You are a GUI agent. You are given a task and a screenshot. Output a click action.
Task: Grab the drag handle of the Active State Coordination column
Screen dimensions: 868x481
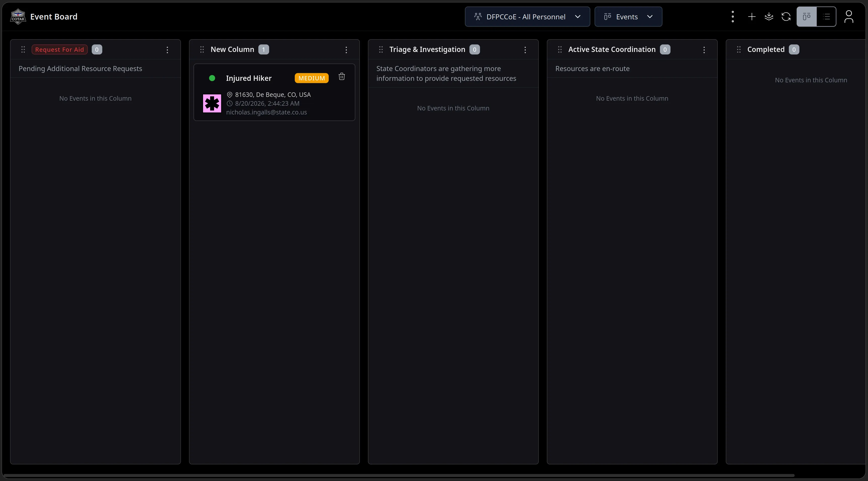pyautogui.click(x=560, y=49)
